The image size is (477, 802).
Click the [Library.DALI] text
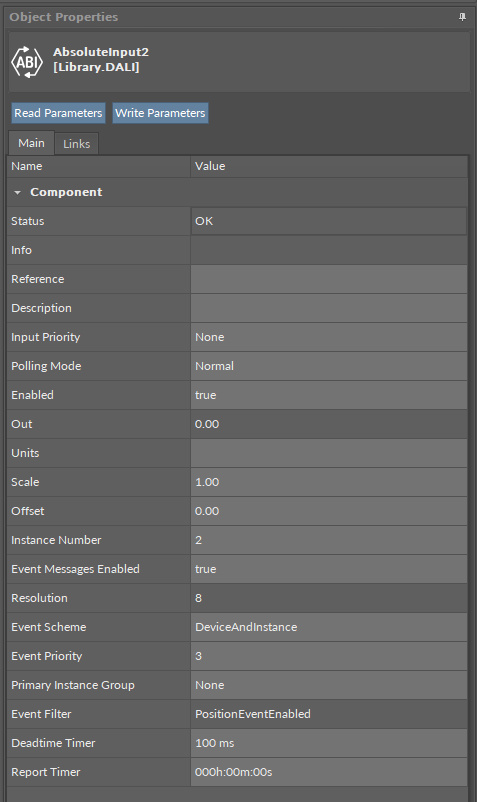(96, 67)
